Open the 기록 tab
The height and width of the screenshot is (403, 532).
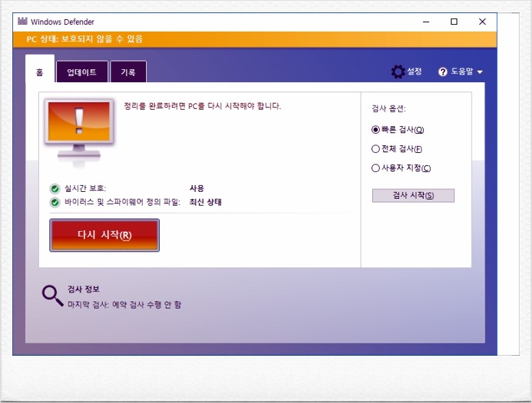pyautogui.click(x=128, y=72)
